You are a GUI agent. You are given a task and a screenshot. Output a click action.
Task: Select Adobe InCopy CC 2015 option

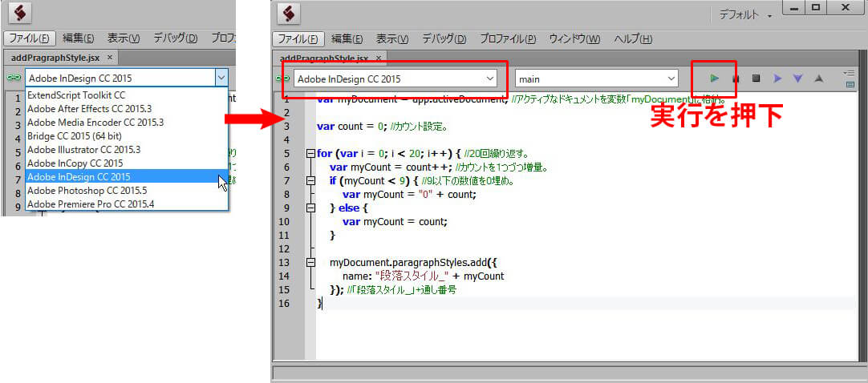pos(127,163)
